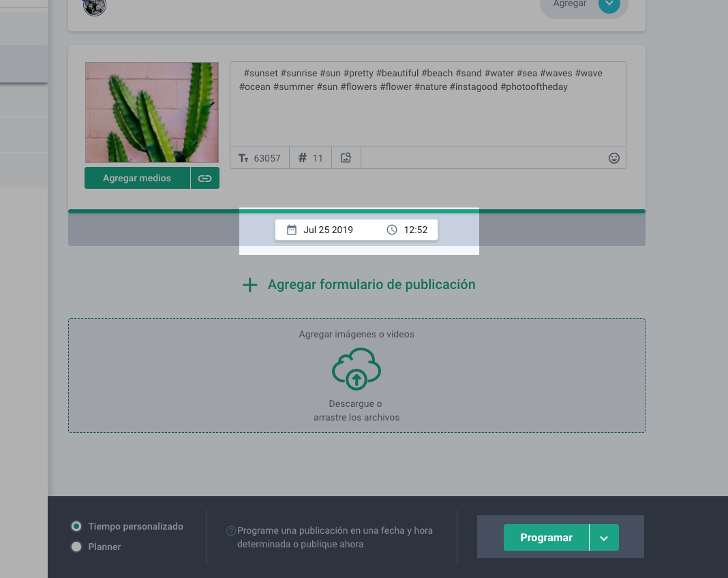Click the emoji smiley icon in caption box

613,158
